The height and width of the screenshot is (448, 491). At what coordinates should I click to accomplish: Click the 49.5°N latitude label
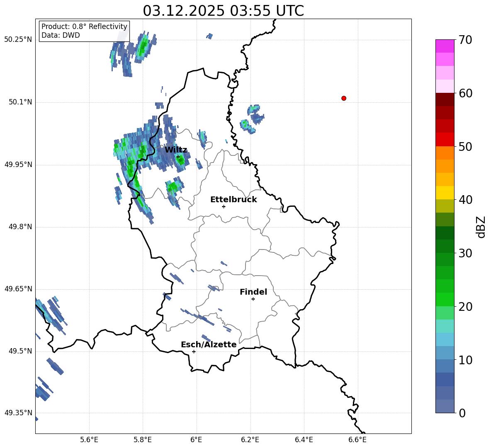[x=20, y=351]
